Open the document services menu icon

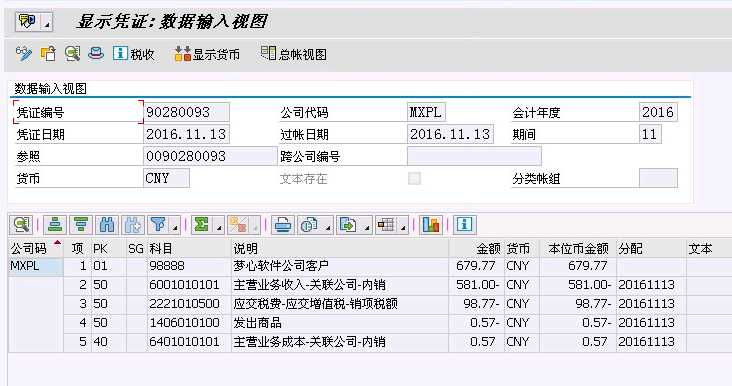coord(28,21)
